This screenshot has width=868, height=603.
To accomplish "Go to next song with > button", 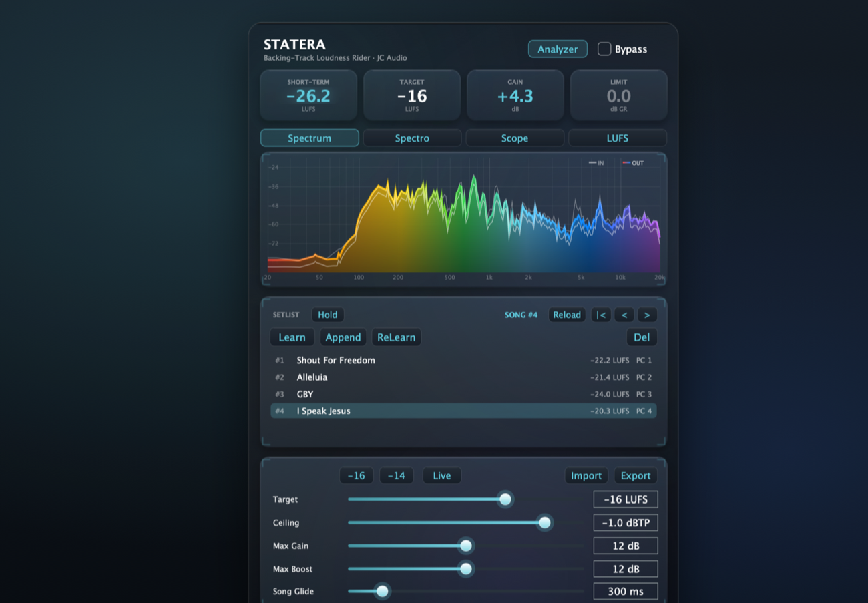I will (647, 315).
